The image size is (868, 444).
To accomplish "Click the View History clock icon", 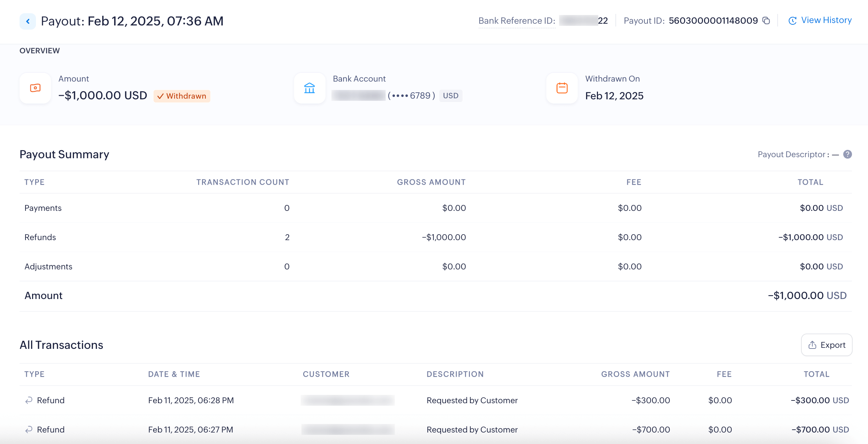I will click(x=792, y=21).
